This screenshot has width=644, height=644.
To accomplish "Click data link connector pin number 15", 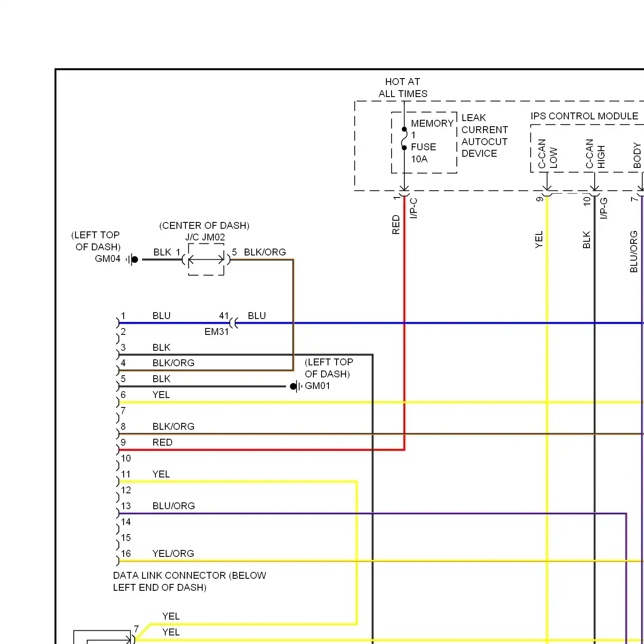I will tap(126, 538).
